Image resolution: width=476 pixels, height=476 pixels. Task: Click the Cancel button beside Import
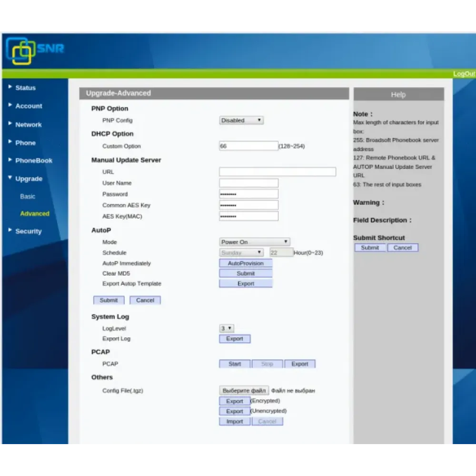(x=267, y=421)
